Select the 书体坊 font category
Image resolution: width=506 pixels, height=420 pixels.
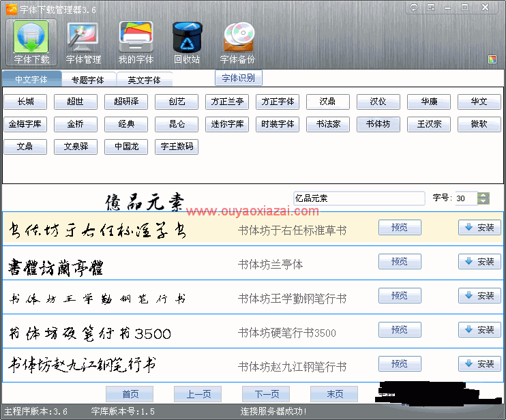coord(378,124)
